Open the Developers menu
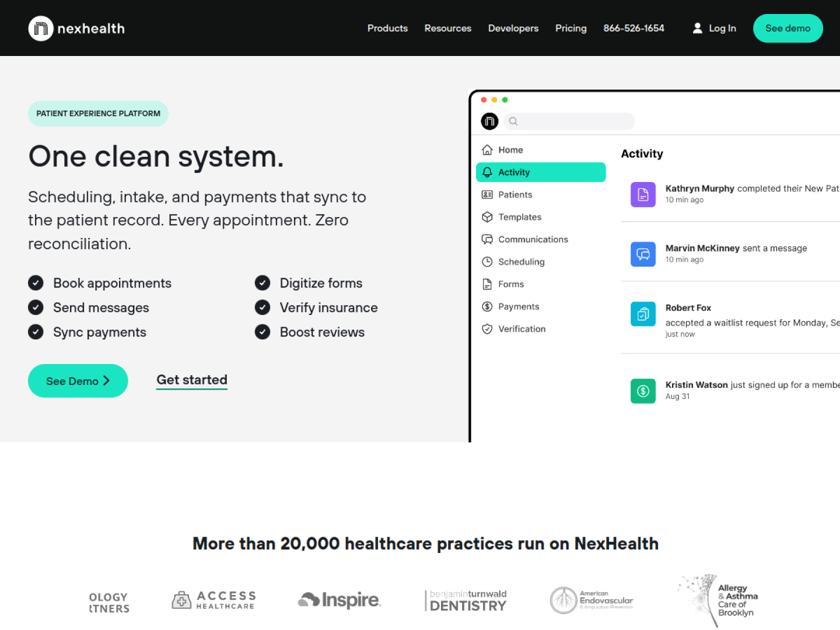 pos(513,28)
